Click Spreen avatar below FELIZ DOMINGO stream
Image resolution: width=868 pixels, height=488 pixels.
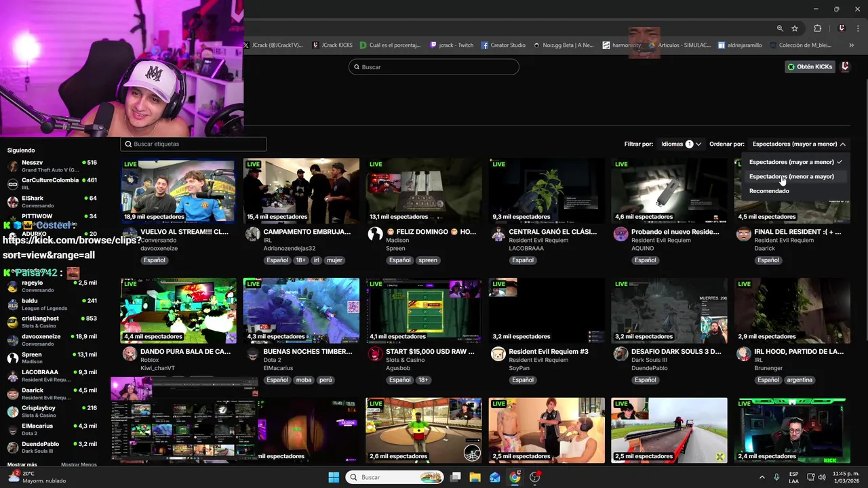tap(375, 235)
